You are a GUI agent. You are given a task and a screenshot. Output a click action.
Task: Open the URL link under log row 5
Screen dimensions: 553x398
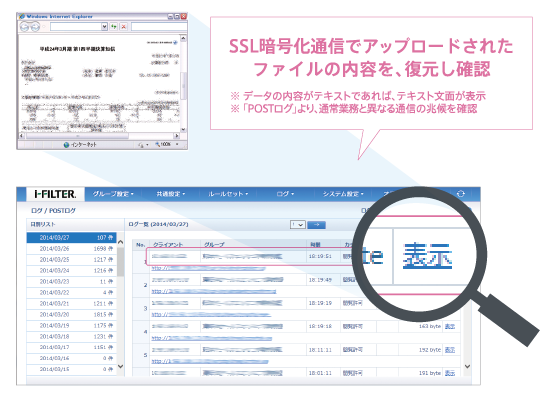210,362
